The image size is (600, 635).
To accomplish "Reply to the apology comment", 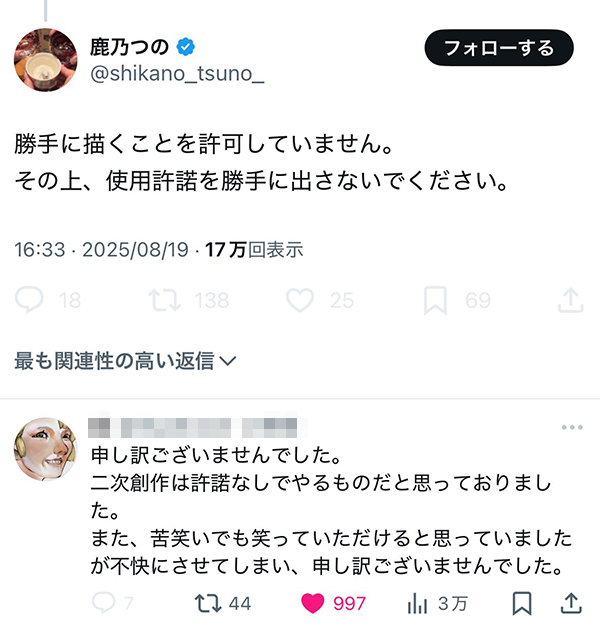I will pos(103,603).
